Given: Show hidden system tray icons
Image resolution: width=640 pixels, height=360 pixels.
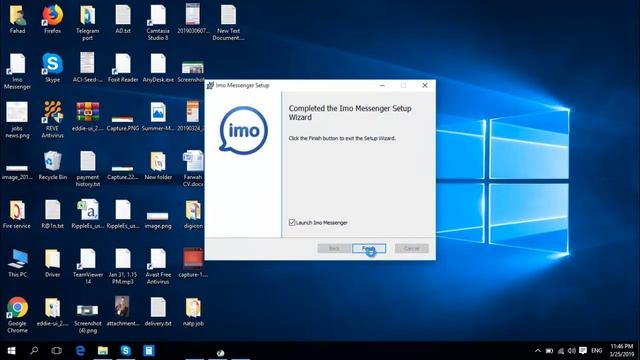Looking at the screenshot, I should pyautogui.click(x=538, y=351).
